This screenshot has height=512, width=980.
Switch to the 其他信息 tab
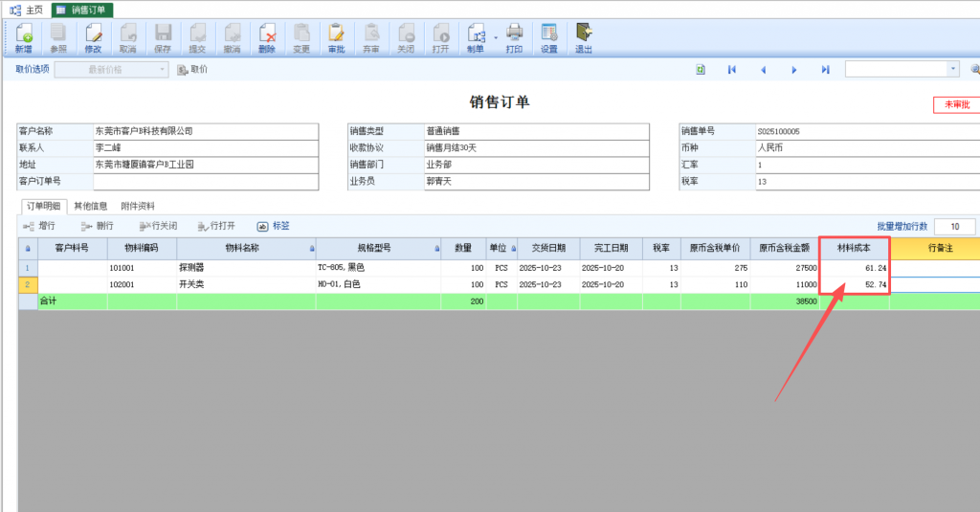tap(91, 206)
